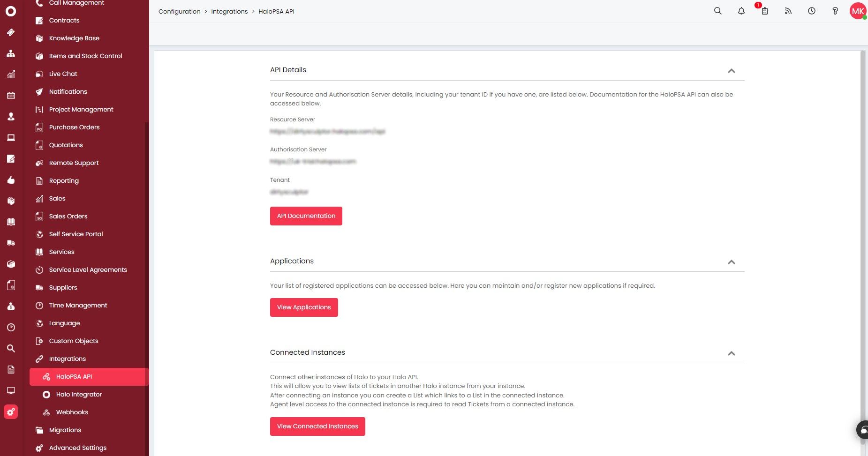Collapse the API Details section
868x456 pixels.
point(731,71)
